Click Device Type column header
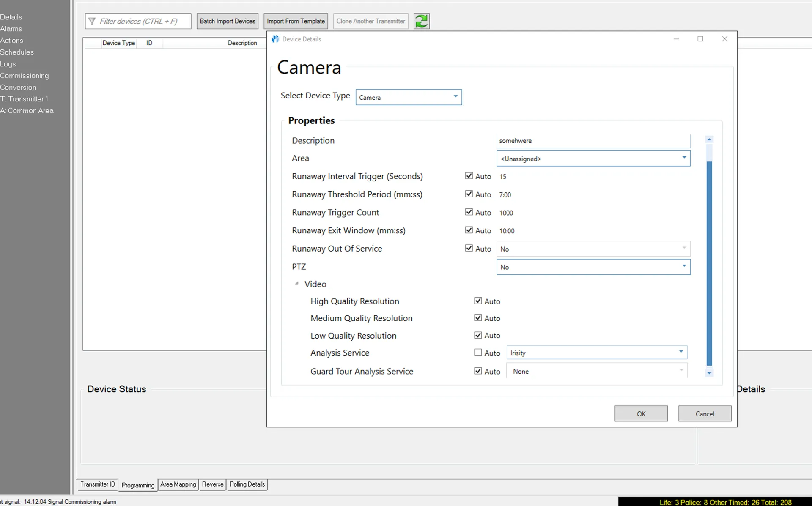 point(118,43)
